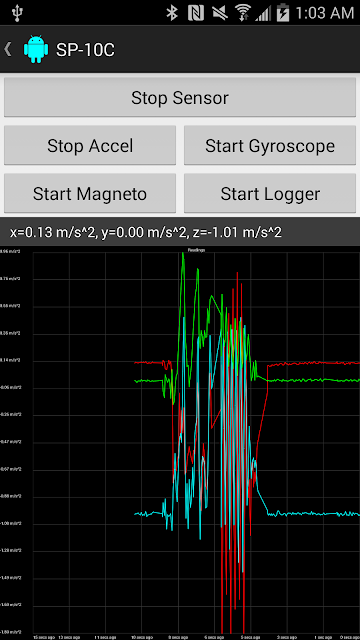This screenshot has width=360, height=640.
Task: Tap the Android robot app icon
Action: 36,49
